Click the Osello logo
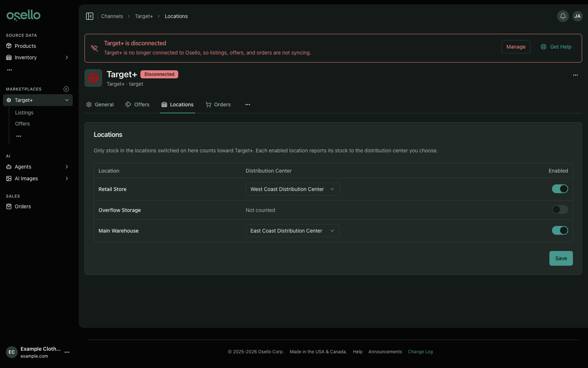The height and width of the screenshot is (368, 588). coord(24,15)
